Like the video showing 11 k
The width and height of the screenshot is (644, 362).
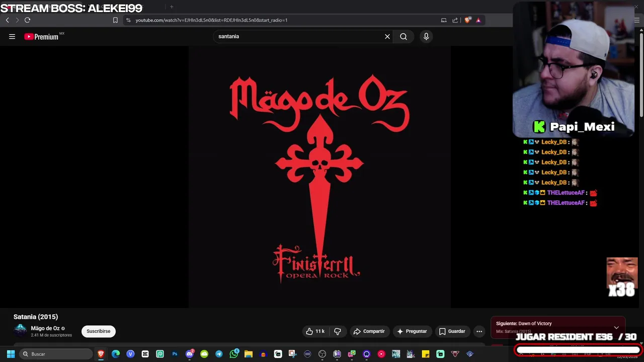pyautogui.click(x=315, y=331)
